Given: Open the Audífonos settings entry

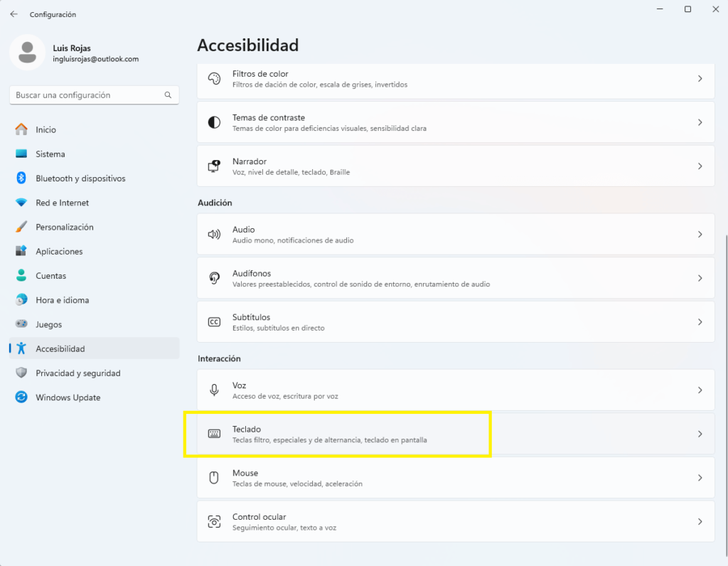Looking at the screenshot, I should (455, 278).
